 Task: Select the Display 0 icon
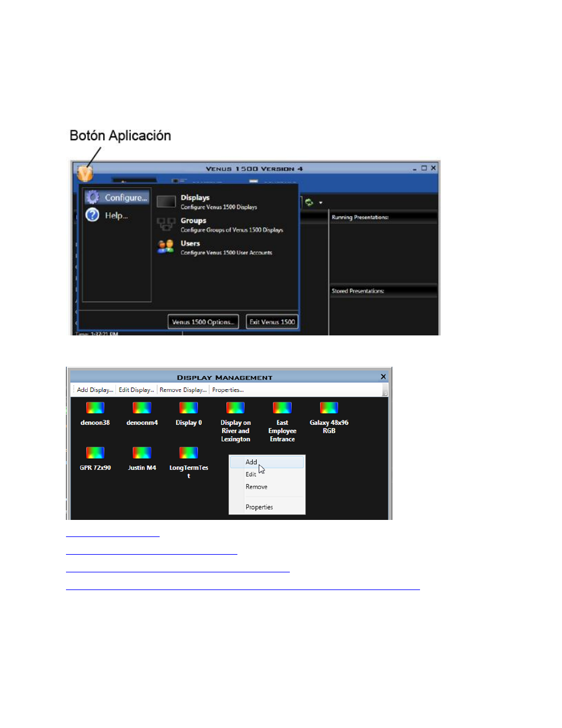[x=189, y=407]
